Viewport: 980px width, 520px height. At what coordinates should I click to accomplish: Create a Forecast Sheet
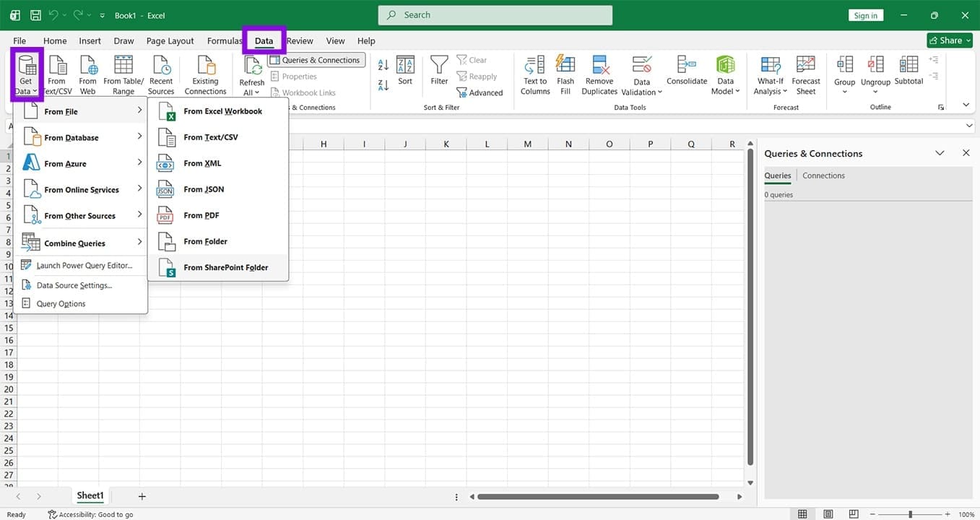806,75
